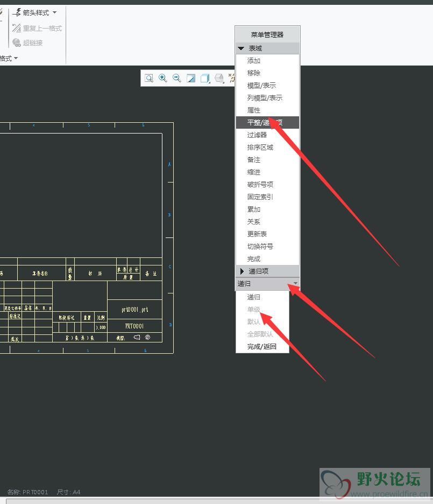
Task: Click the 重复上一格式 repeat format icon
Action: (17, 28)
